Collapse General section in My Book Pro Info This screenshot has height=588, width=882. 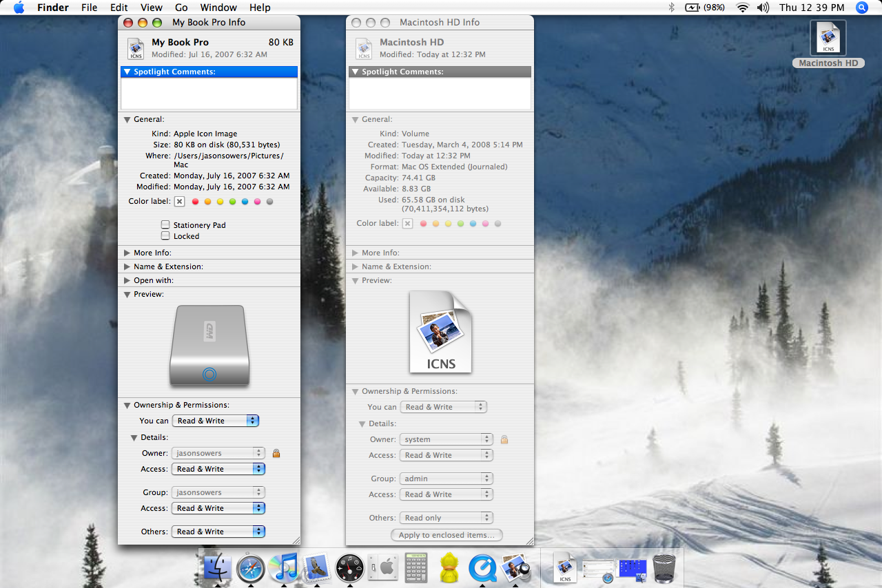tap(127, 119)
